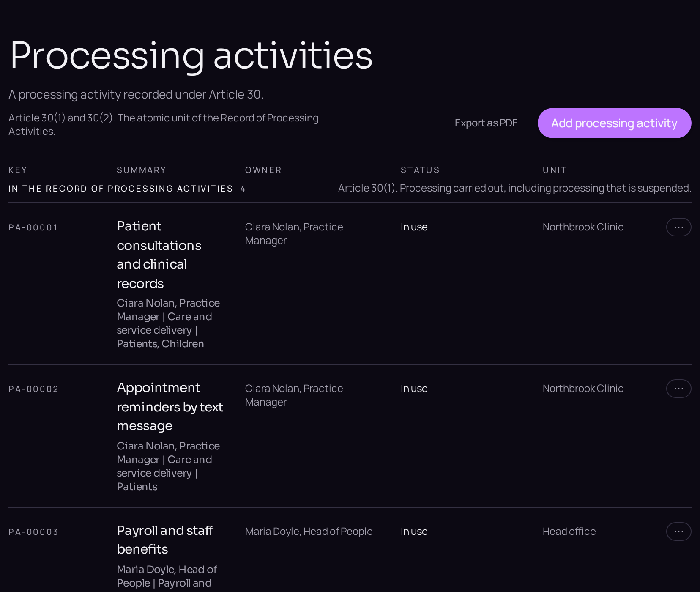Click the UNIT column header
The image size is (700, 592).
pyautogui.click(x=554, y=170)
